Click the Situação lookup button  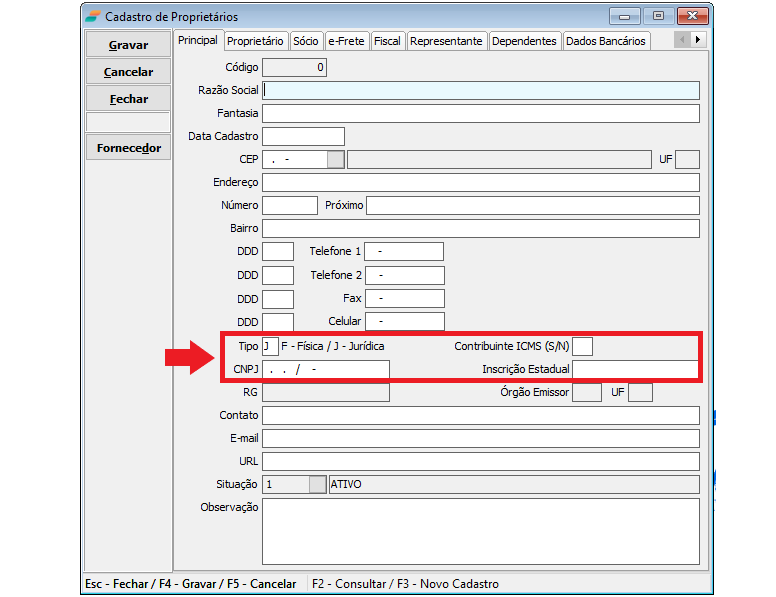318,484
